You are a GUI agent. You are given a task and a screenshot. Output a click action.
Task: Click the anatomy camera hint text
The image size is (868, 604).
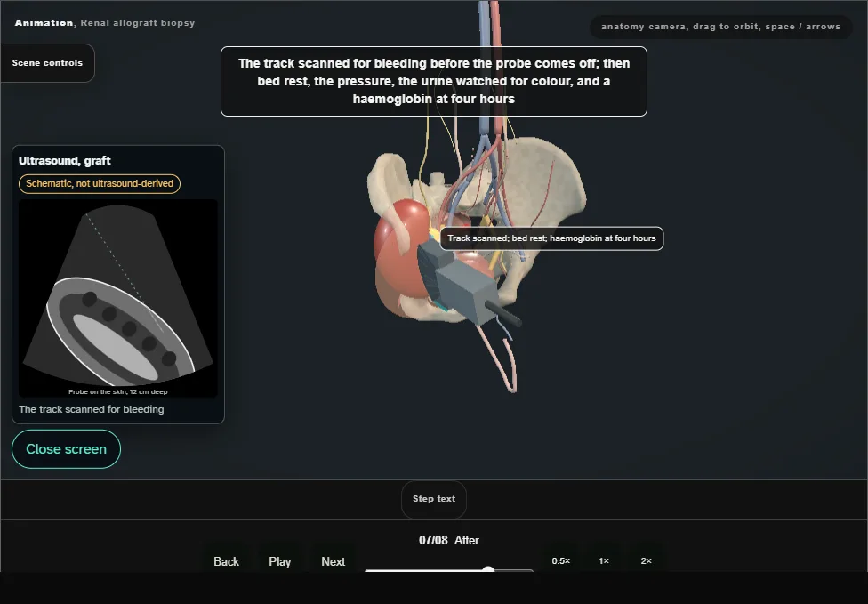[720, 27]
